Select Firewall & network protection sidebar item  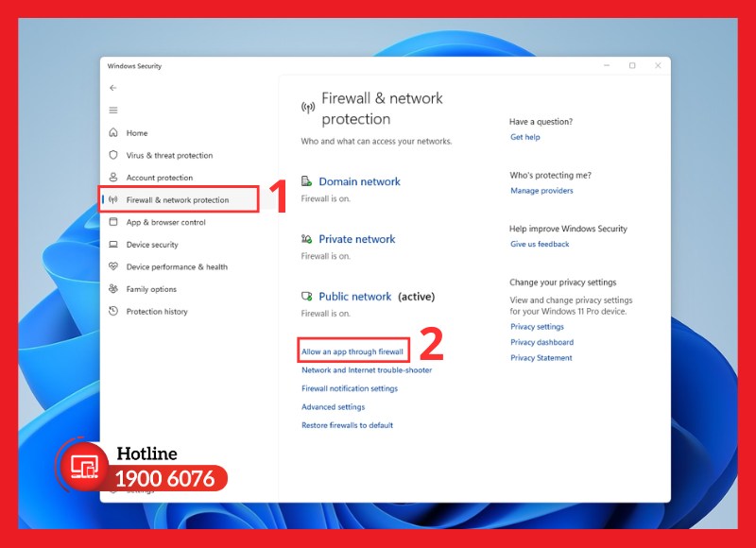[x=179, y=199]
